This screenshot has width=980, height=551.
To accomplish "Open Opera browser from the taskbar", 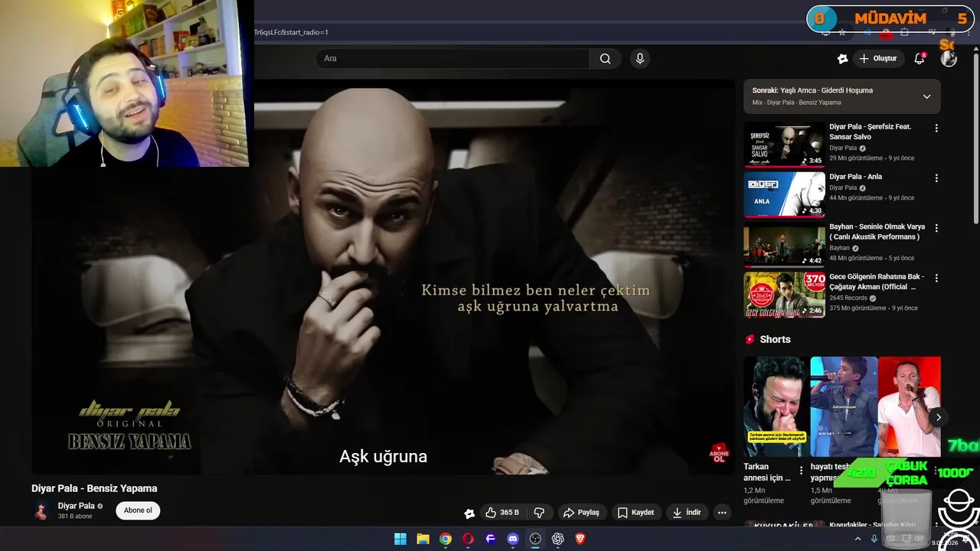I will point(468,539).
